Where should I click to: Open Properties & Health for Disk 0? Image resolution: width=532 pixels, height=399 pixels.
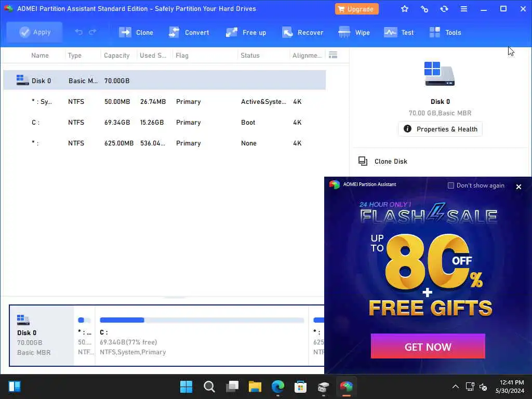[440, 129]
